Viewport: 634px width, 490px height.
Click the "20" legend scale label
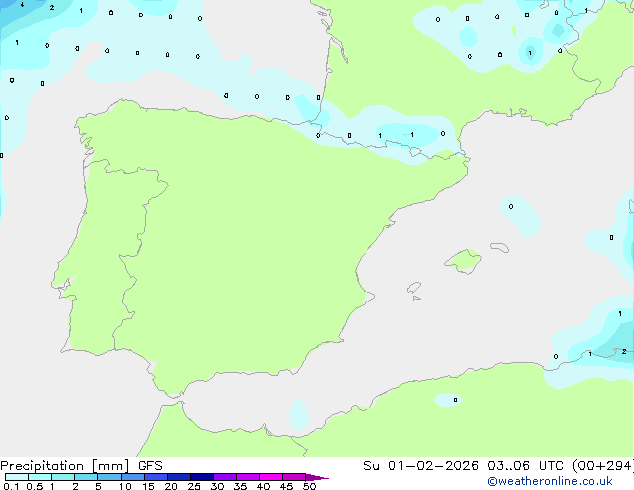click(x=171, y=486)
